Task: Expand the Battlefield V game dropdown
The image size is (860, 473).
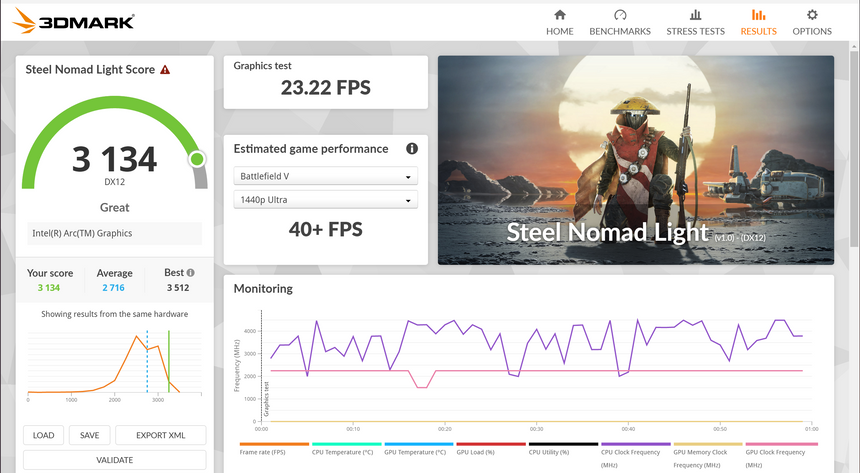Action: pyautogui.click(x=325, y=177)
